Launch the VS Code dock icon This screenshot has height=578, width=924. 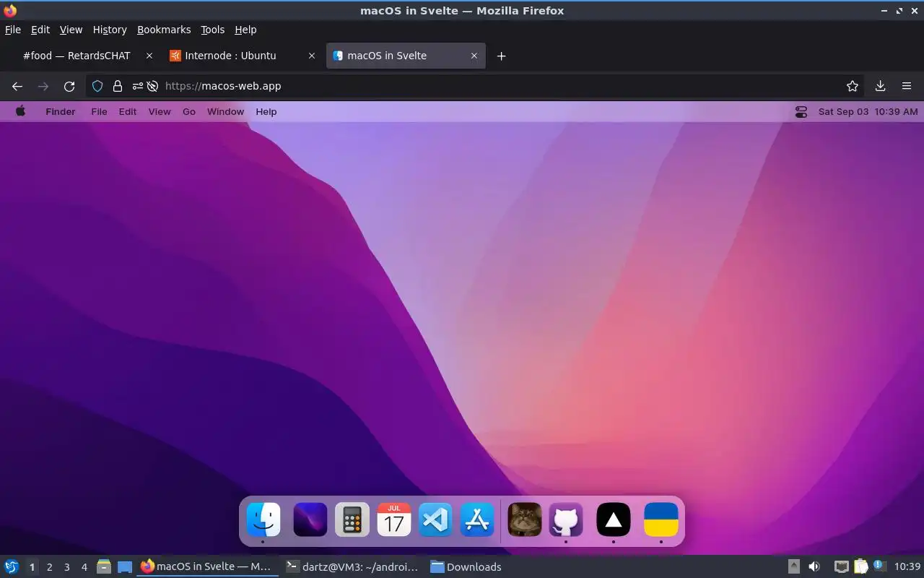pos(435,519)
